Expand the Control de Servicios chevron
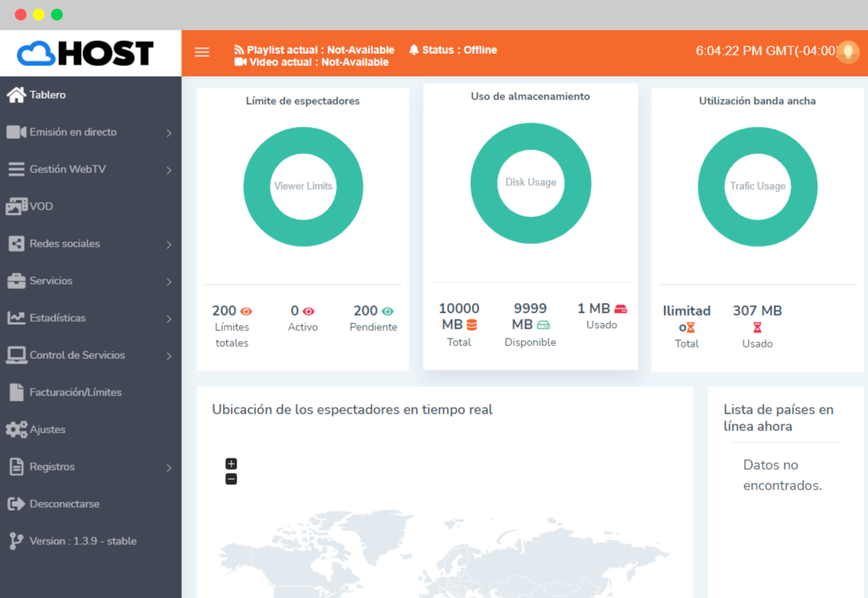868x598 pixels. point(169,356)
